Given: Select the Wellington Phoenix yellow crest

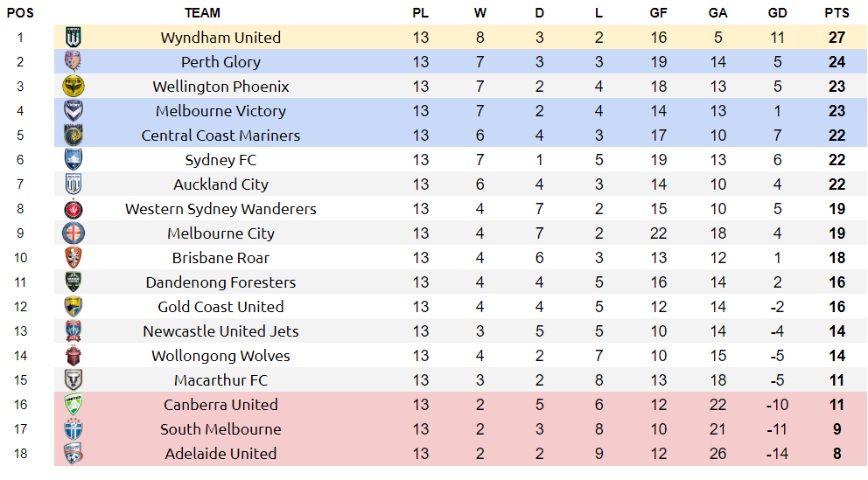Looking at the screenshot, I should click(x=73, y=86).
